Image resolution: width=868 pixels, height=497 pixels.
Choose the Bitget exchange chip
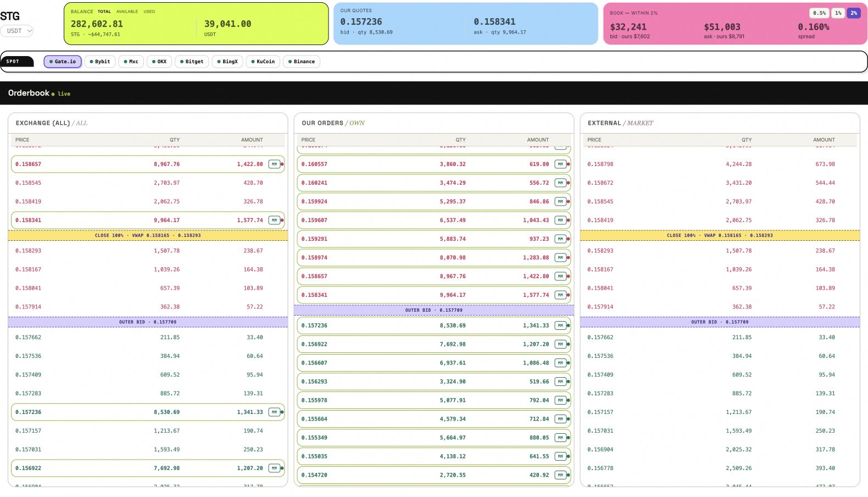[x=192, y=62]
